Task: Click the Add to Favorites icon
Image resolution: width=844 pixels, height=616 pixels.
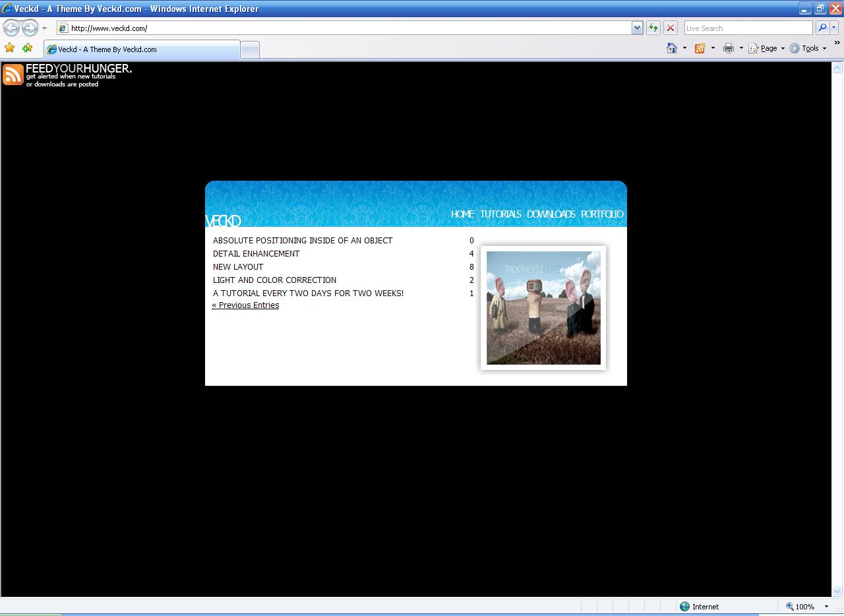Action: tap(27, 47)
